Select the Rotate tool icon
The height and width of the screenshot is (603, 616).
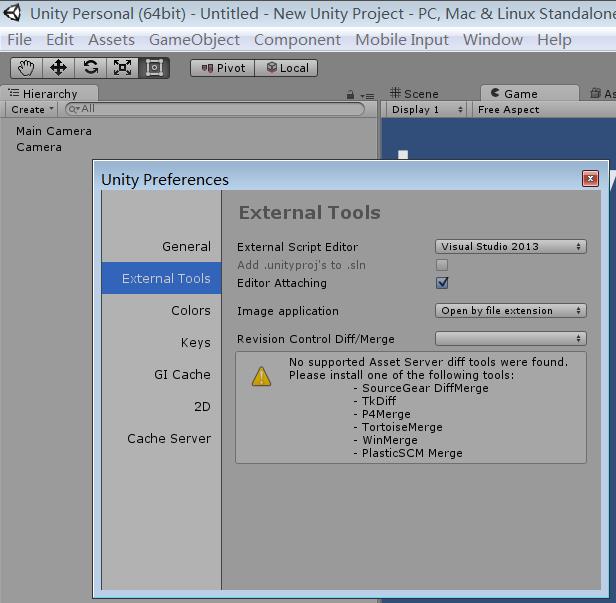(x=90, y=68)
